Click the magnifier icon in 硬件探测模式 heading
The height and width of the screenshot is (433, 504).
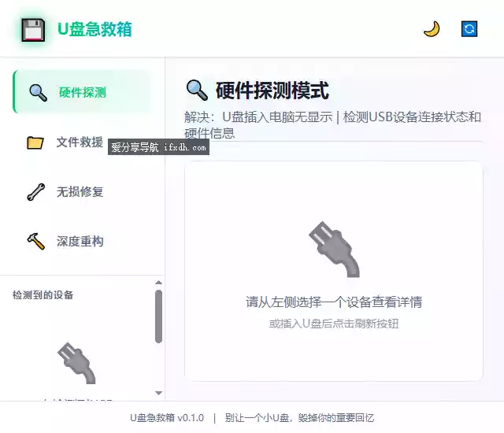(197, 90)
